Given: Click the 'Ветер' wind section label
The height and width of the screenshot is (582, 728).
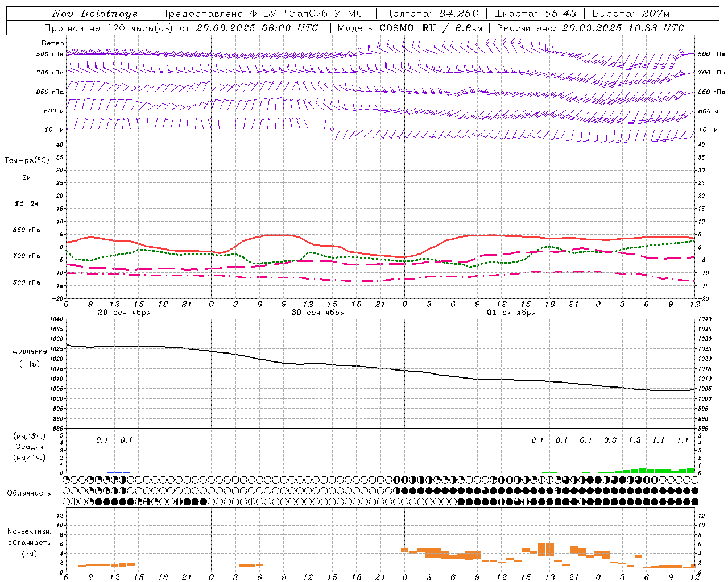Looking at the screenshot, I should [x=52, y=43].
